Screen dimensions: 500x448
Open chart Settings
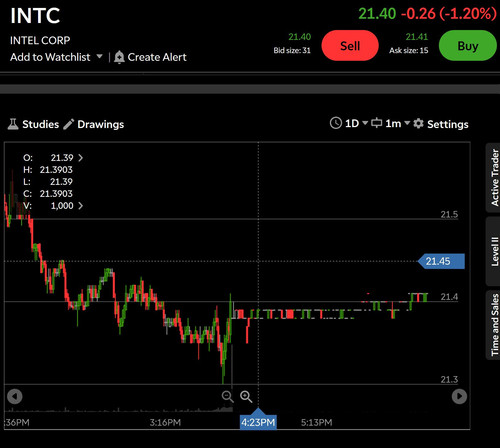click(x=448, y=124)
